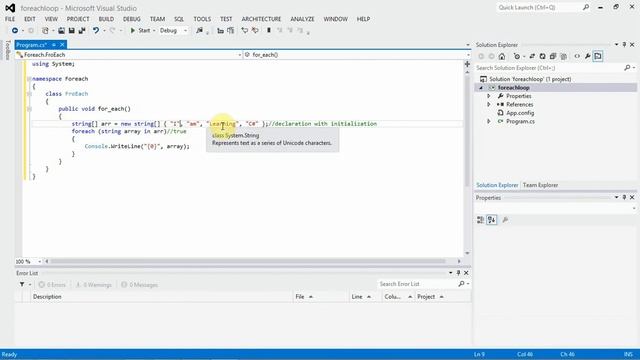Click the Find in Files toolbar icon
Screen dimensions: 640x360
(x=200, y=31)
